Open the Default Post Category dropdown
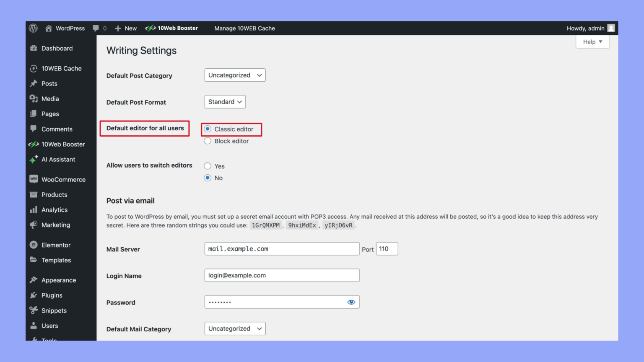The height and width of the screenshot is (362, 644). pos(234,75)
